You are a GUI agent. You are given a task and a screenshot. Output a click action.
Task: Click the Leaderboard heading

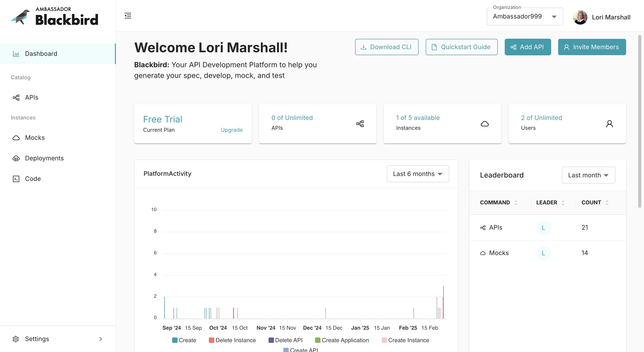[502, 175]
